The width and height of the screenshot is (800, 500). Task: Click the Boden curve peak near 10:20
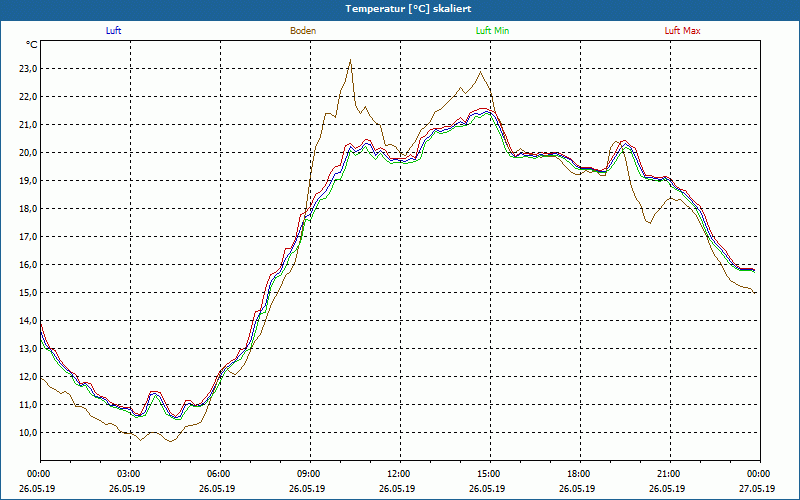point(350,60)
